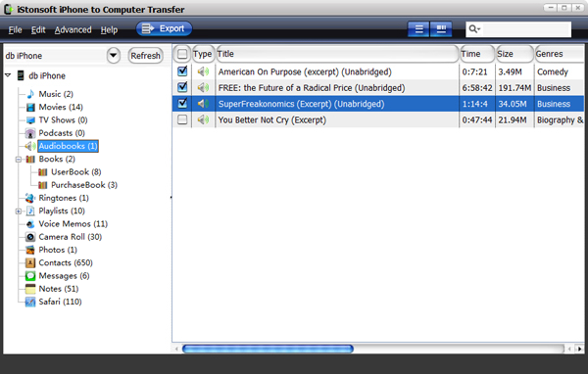Expand the Playlists tree node
This screenshot has height=374, width=588.
pyautogui.click(x=18, y=211)
